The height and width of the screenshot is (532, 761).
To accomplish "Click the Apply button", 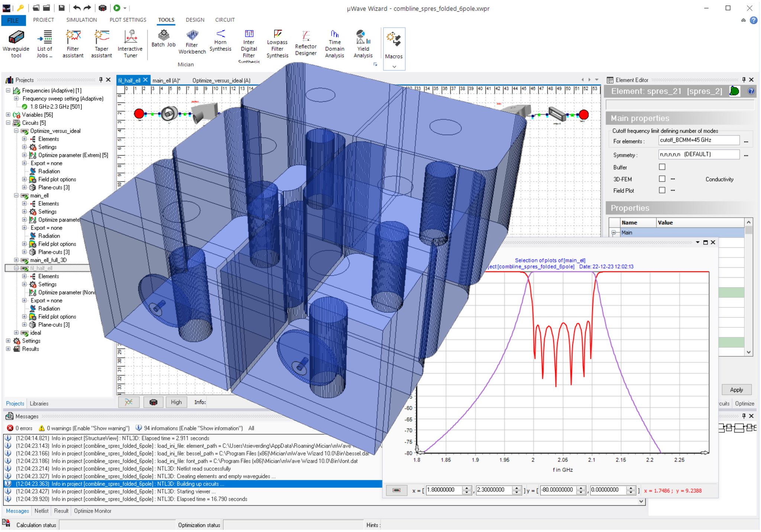I will tap(736, 390).
